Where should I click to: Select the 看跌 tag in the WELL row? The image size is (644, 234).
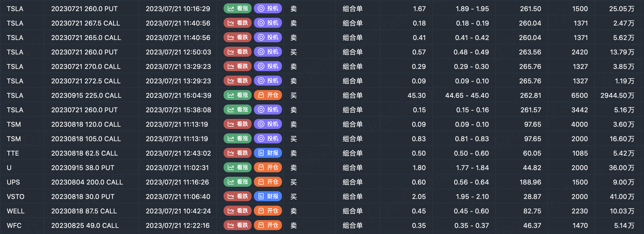click(x=237, y=211)
